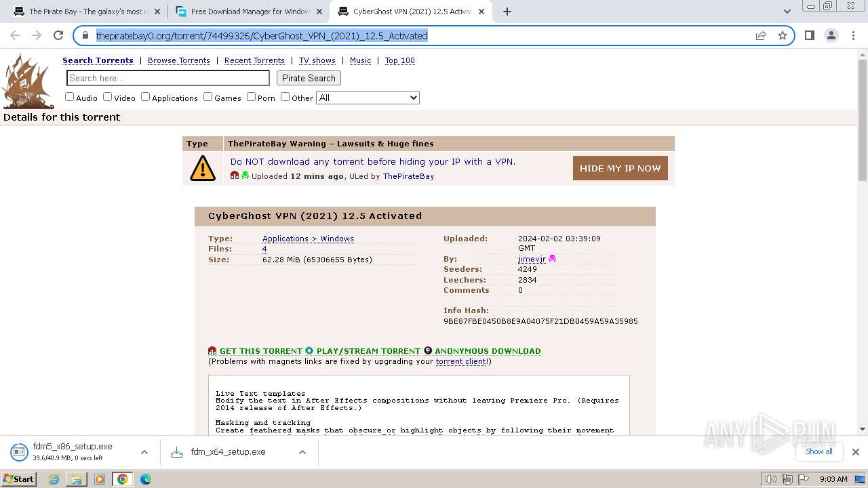Click fdm_x64_setup.exe file icon in downloads bar
Image resolution: width=868 pixels, height=488 pixels.
tap(177, 452)
